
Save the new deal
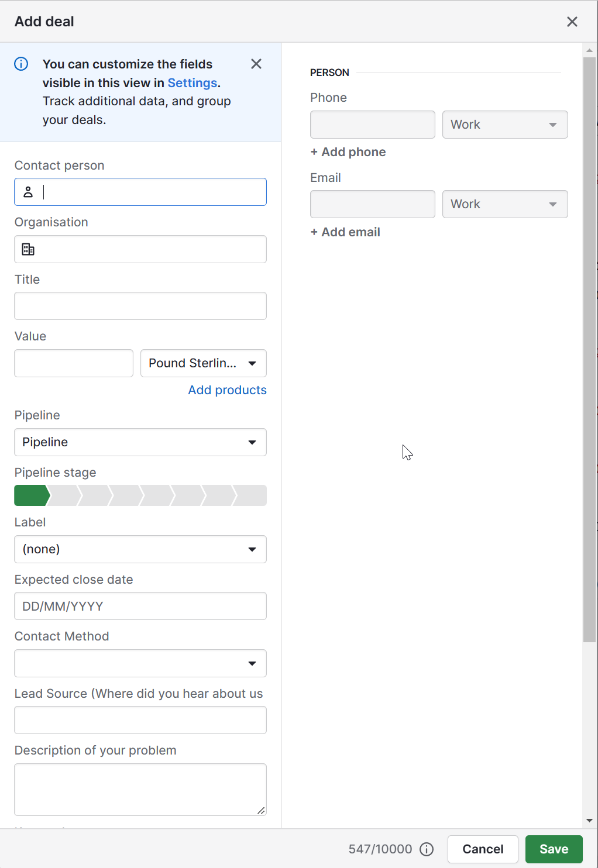pos(553,849)
